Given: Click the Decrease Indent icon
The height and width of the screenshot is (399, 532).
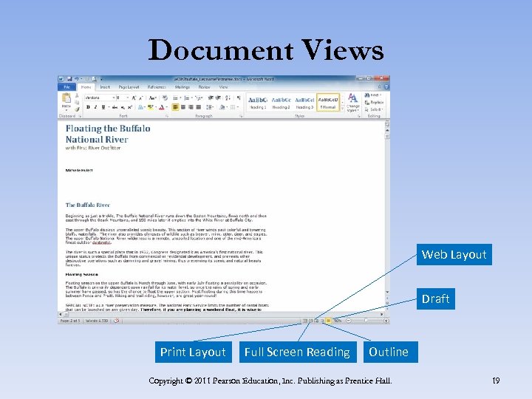Looking at the screenshot, I should pyautogui.click(x=211, y=98).
